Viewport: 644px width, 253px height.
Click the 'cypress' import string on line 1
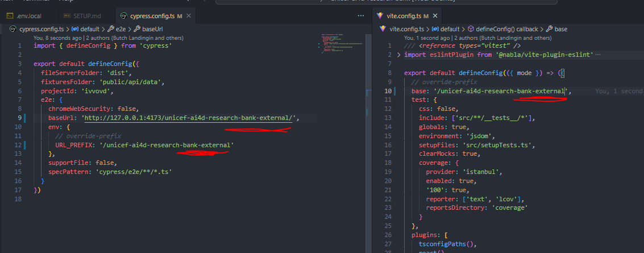point(155,45)
